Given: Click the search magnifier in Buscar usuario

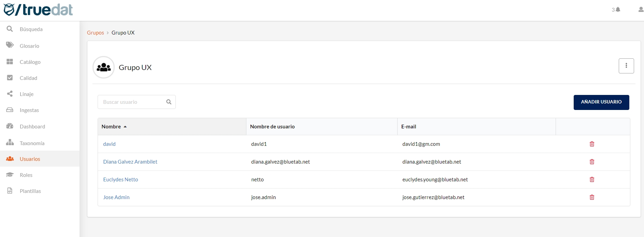Looking at the screenshot, I should pos(169,102).
